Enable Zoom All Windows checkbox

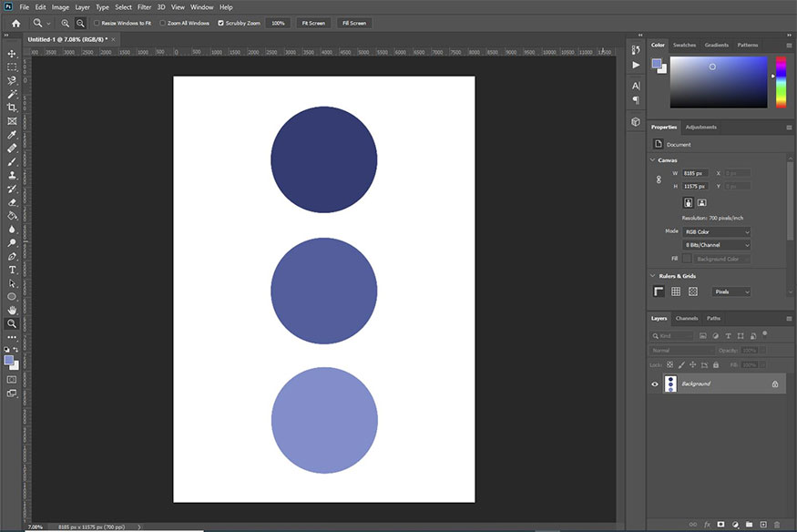[163, 24]
